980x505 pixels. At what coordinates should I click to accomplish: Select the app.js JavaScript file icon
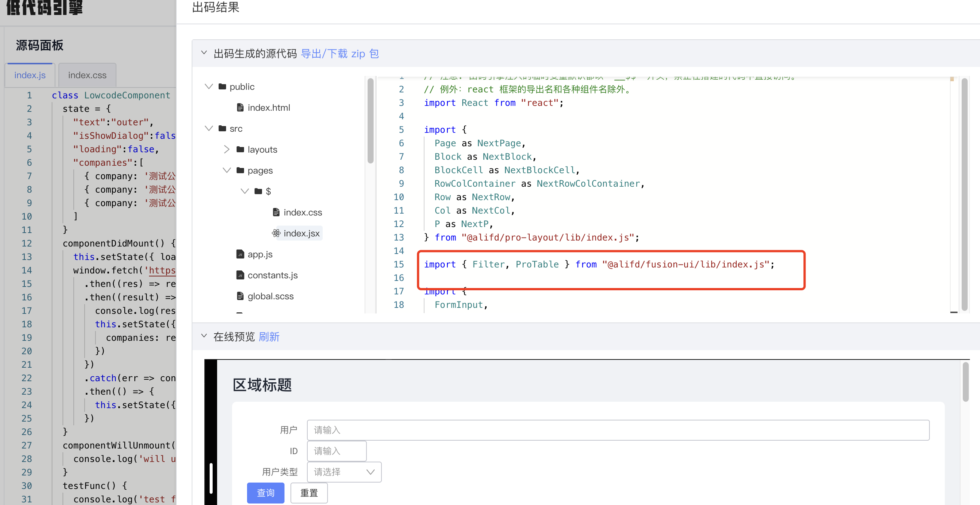click(240, 254)
